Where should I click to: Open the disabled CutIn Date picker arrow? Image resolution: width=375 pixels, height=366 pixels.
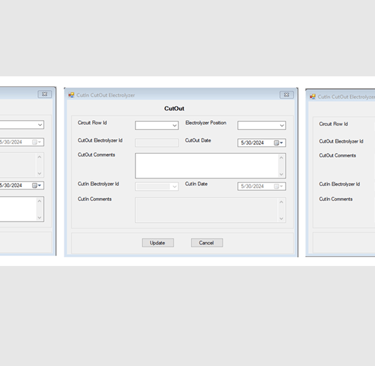click(x=282, y=186)
